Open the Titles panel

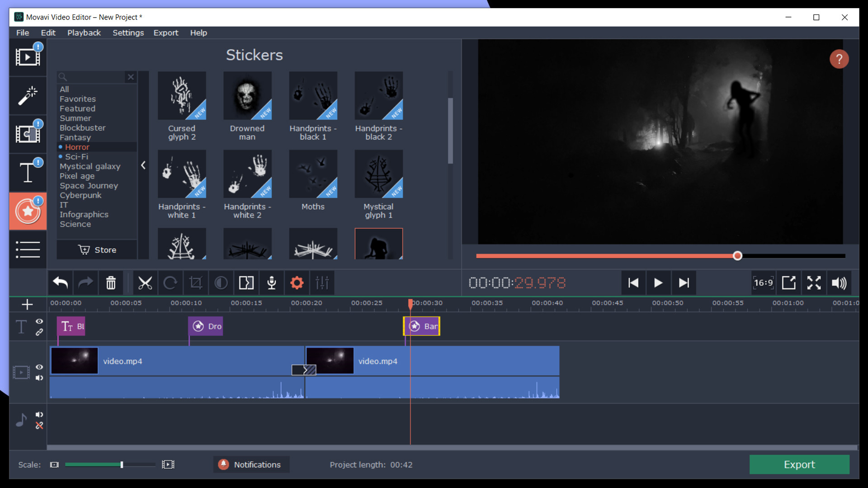(x=27, y=172)
